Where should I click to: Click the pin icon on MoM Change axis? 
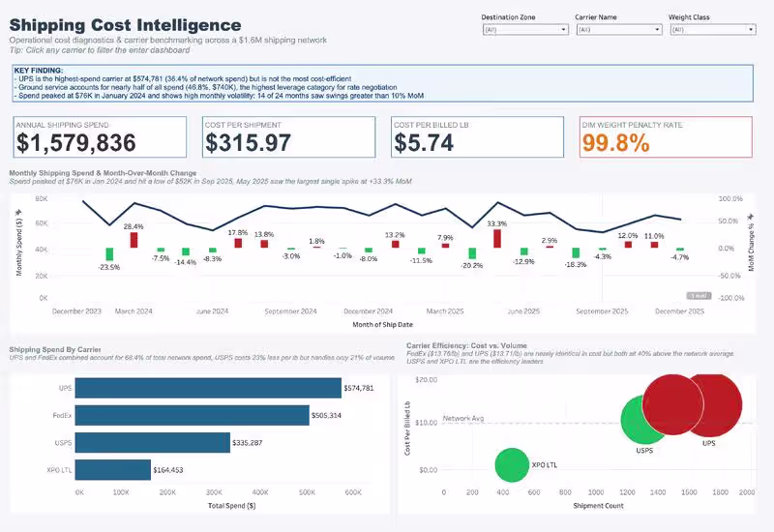[x=751, y=217]
